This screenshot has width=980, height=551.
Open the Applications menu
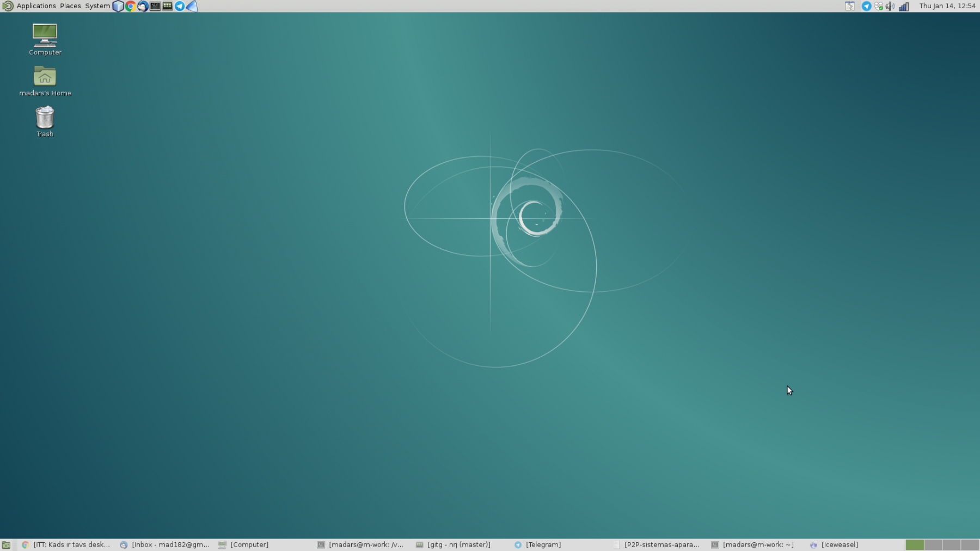[36, 6]
